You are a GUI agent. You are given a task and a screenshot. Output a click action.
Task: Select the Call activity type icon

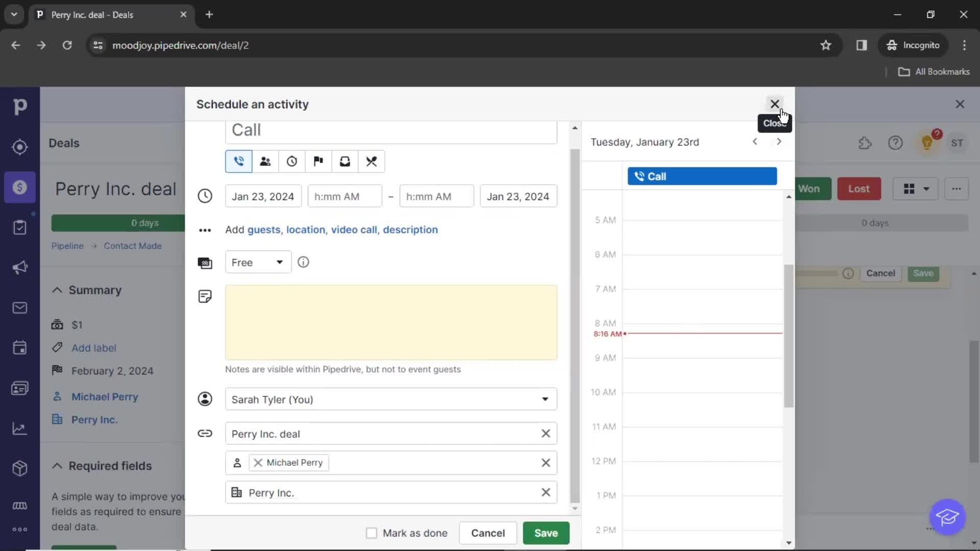click(x=238, y=162)
